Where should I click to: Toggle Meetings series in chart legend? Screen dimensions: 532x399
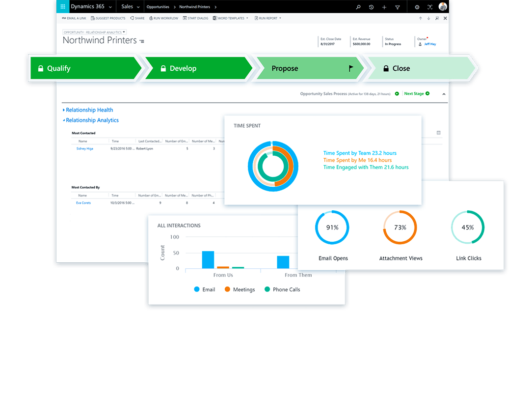pos(239,289)
